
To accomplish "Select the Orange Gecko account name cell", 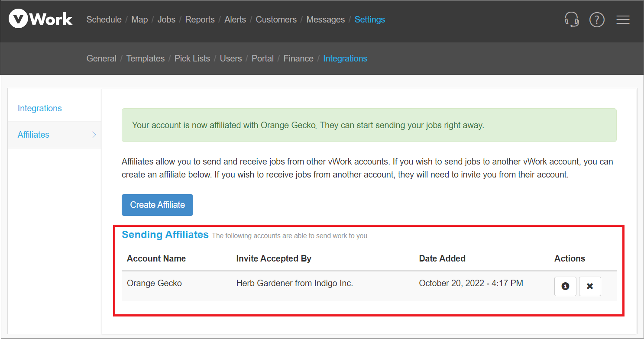I will pyautogui.click(x=154, y=284).
